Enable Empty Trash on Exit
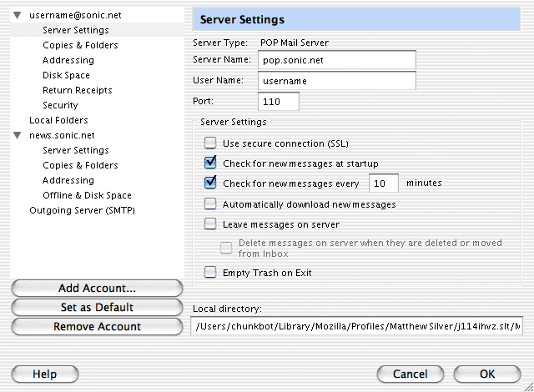Viewport: 534px width, 392px height. [210, 272]
